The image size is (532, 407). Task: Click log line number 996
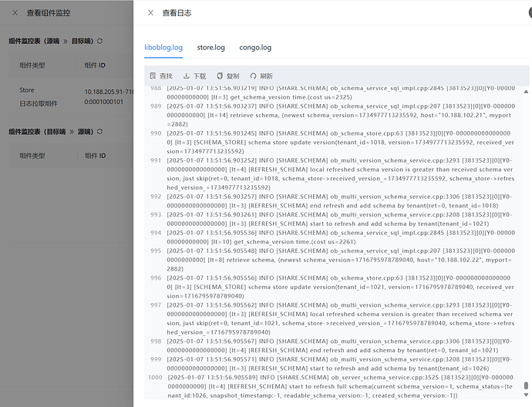coord(156,278)
